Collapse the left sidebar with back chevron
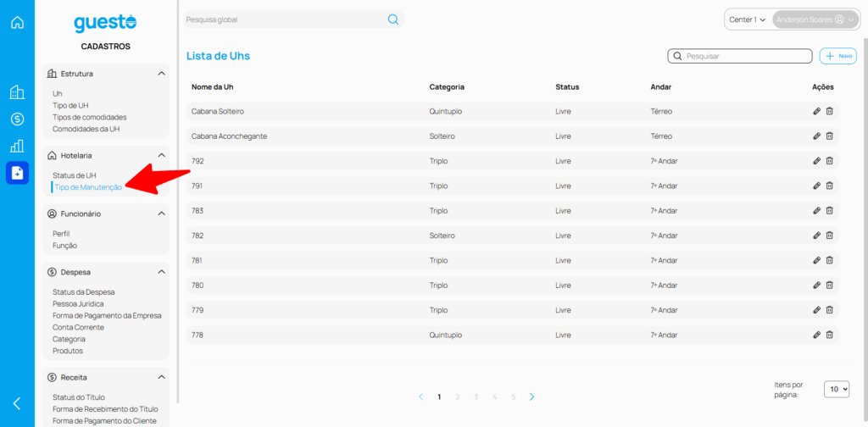This screenshot has width=868, height=427. [x=17, y=403]
